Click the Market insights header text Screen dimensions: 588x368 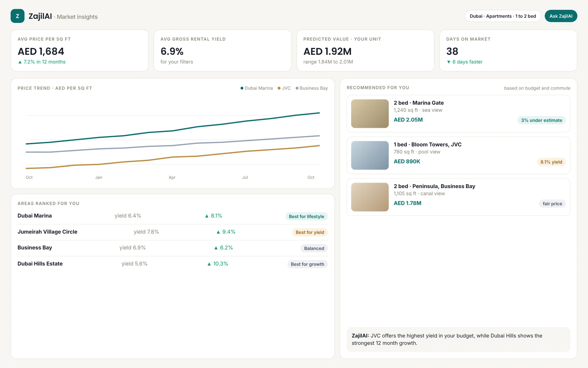(77, 17)
